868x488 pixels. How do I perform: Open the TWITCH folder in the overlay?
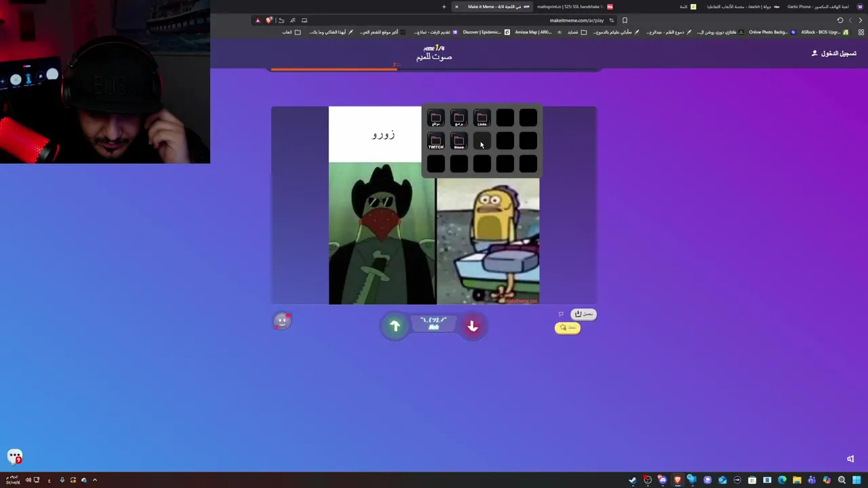tap(436, 141)
